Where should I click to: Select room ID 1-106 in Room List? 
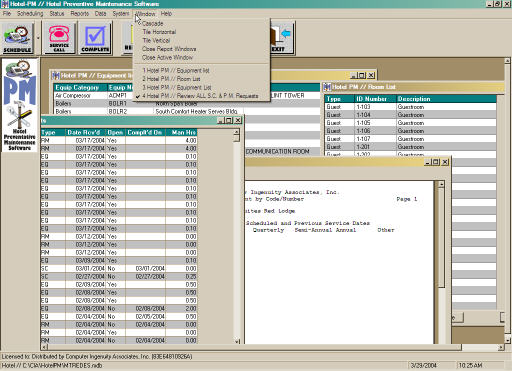pos(375,131)
